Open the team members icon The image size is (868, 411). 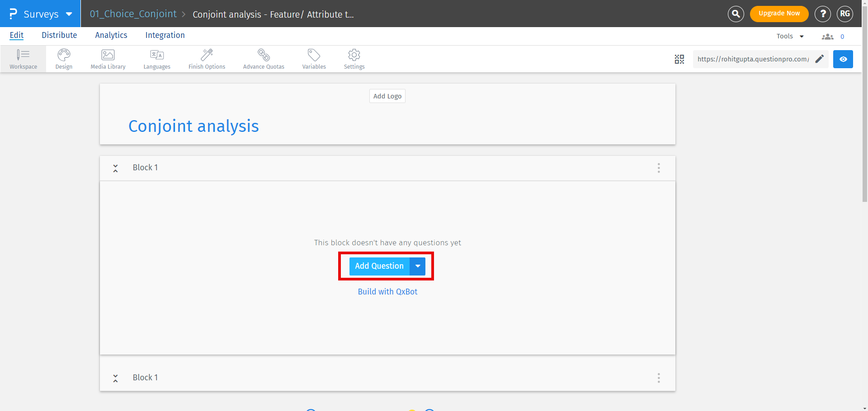coord(828,37)
